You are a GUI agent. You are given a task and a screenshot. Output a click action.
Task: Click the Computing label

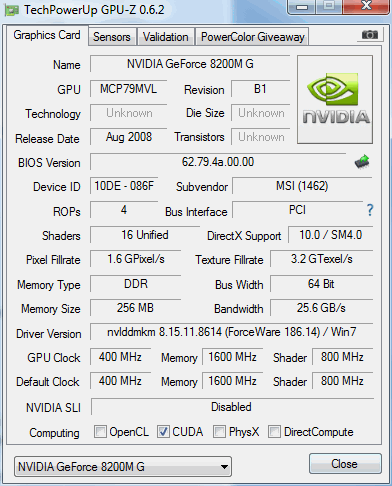[x=54, y=433]
